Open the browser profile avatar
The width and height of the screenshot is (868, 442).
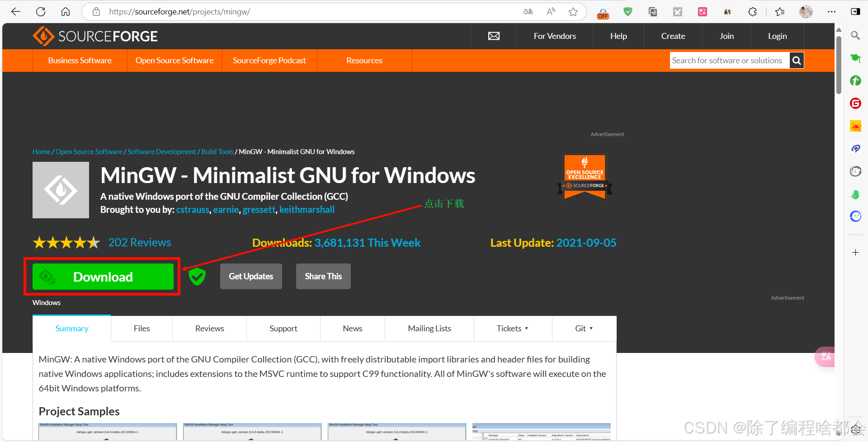click(806, 12)
